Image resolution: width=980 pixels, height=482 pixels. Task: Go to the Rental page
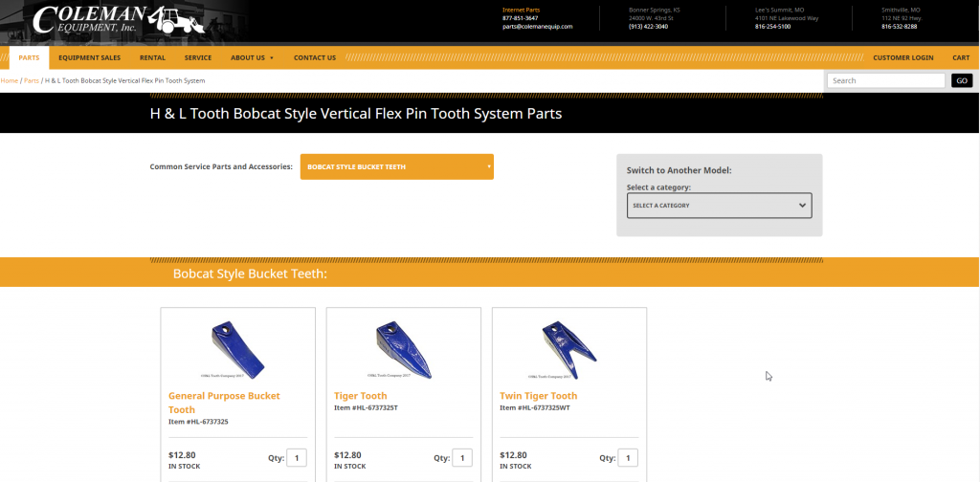coord(152,57)
